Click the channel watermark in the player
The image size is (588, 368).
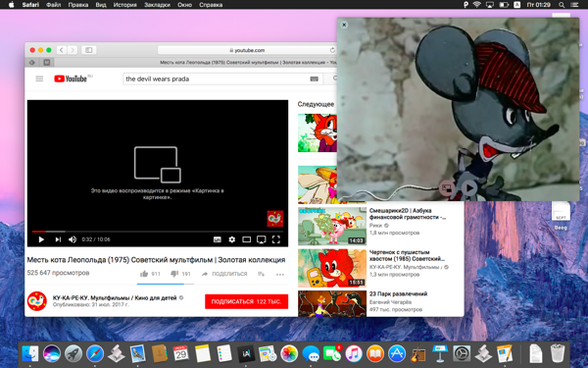274,219
